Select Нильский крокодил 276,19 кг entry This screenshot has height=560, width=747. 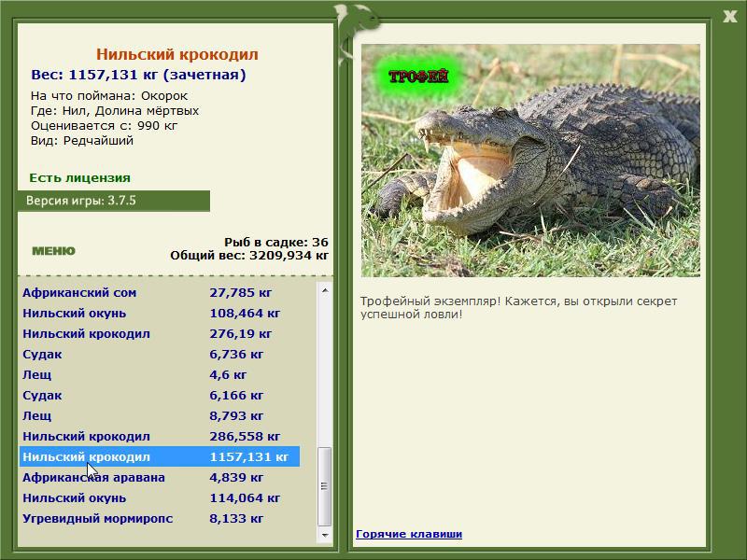pyautogui.click(x=160, y=333)
